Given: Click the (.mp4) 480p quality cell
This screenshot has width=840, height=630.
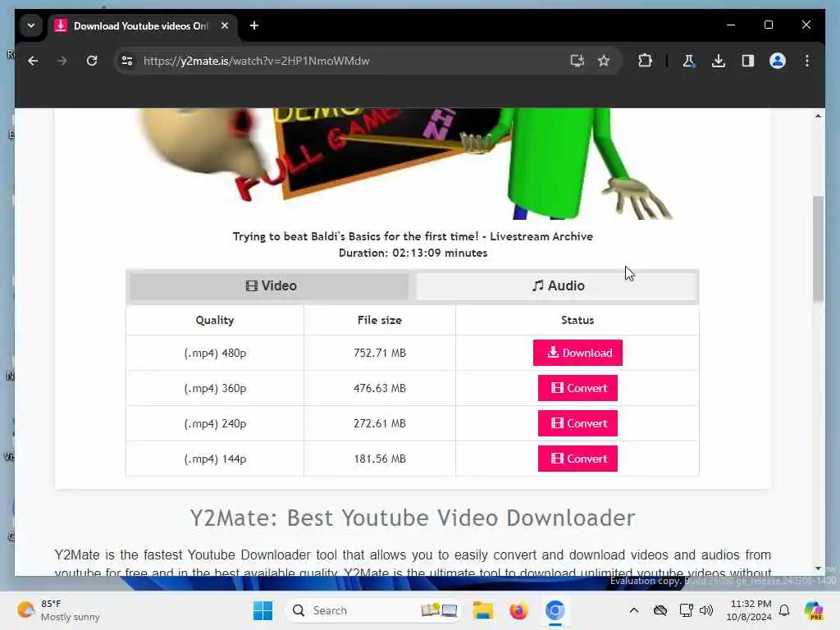Looking at the screenshot, I should tap(215, 353).
